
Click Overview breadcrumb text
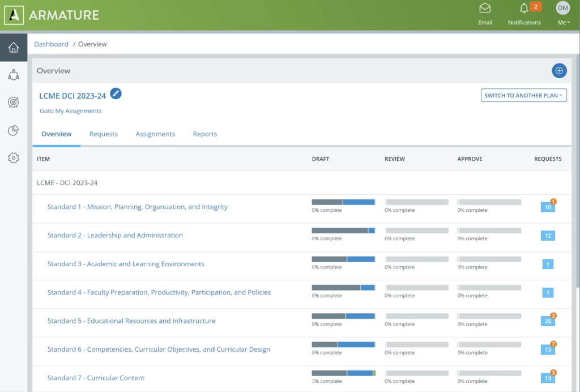92,44
